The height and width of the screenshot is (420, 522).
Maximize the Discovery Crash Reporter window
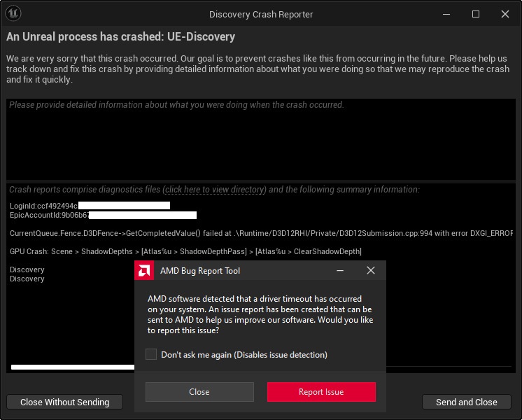[476, 14]
